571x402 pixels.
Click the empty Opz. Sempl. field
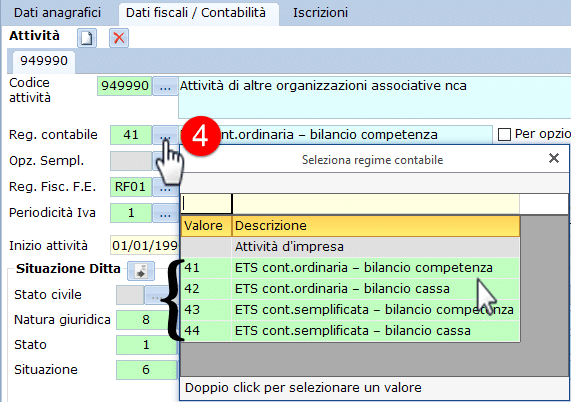coord(131,161)
